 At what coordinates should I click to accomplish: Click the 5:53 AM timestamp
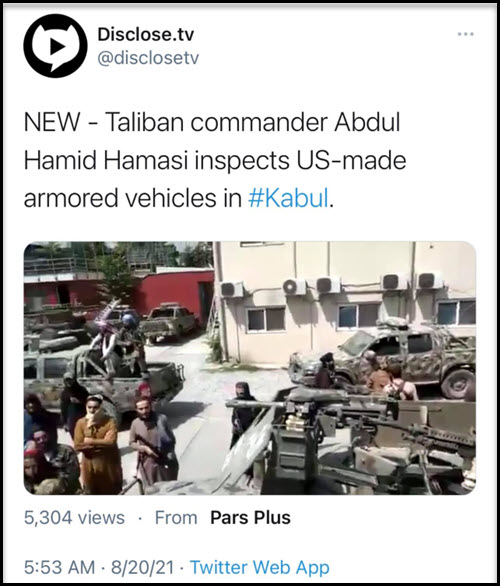[x=59, y=567]
